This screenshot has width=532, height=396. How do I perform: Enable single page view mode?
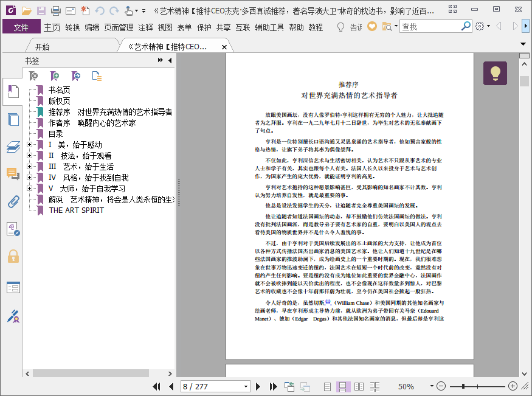(x=328, y=386)
